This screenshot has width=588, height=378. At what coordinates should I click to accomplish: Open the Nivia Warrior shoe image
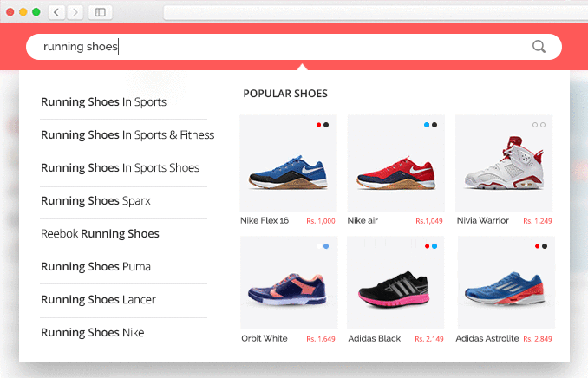pyautogui.click(x=504, y=164)
